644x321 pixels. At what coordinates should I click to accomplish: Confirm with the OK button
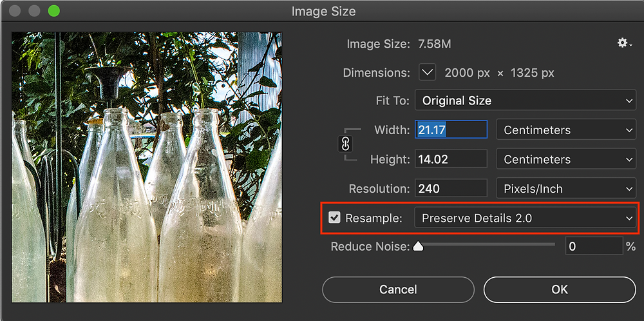(x=560, y=289)
